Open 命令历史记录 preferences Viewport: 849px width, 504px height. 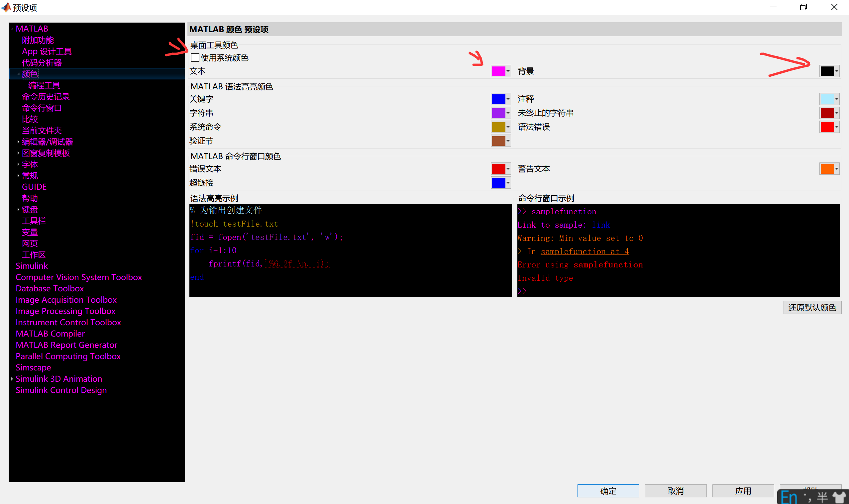point(46,96)
